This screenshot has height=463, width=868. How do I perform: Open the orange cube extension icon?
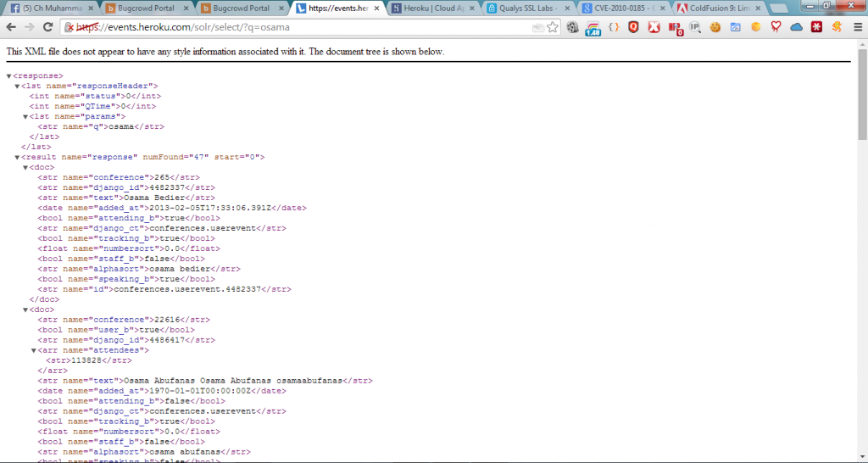[x=755, y=27]
